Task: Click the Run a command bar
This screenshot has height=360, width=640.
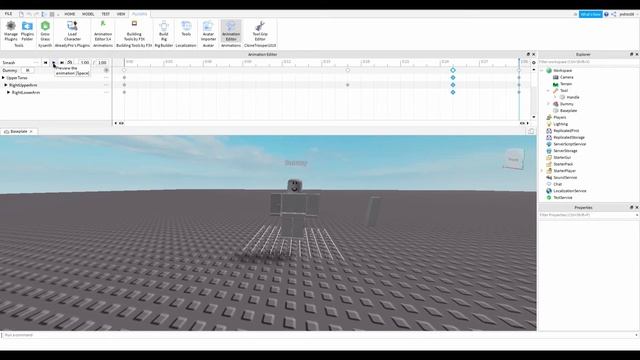Action: [319, 335]
